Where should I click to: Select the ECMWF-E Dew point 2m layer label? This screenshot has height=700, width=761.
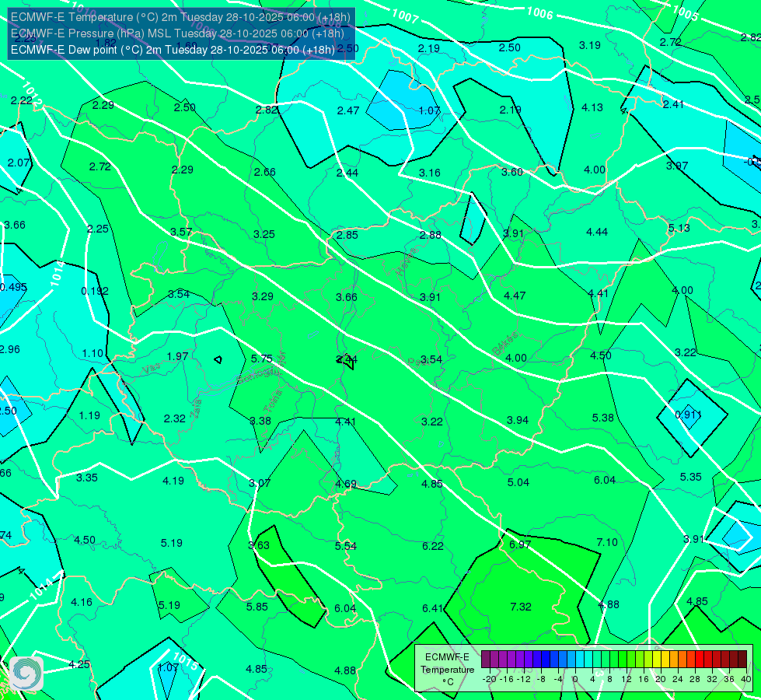pyautogui.click(x=173, y=50)
